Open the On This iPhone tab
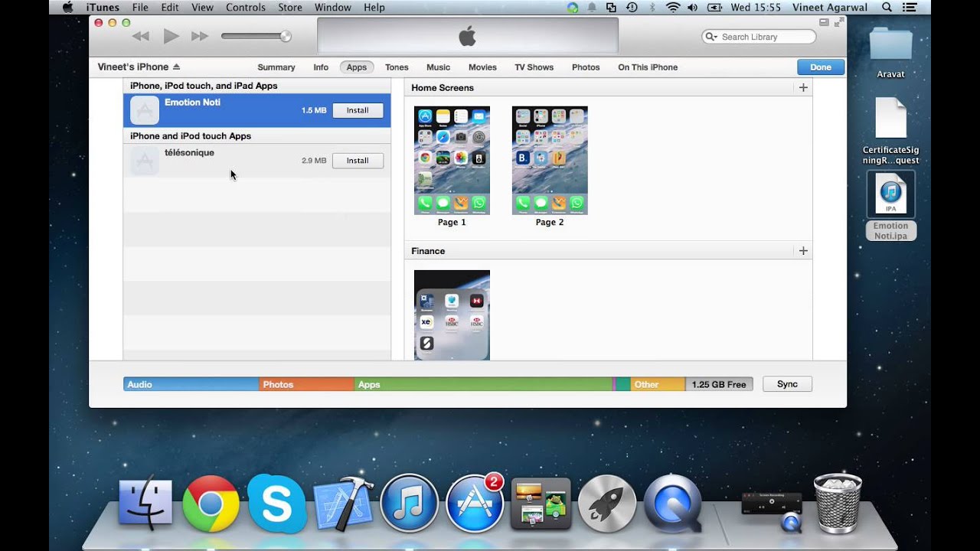 pyautogui.click(x=648, y=67)
